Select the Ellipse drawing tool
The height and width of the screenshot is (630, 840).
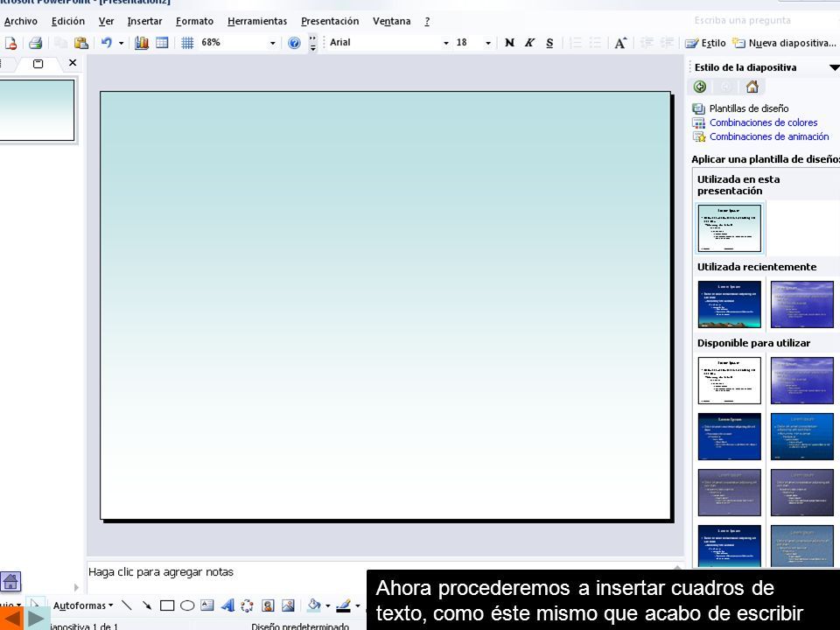click(x=187, y=605)
